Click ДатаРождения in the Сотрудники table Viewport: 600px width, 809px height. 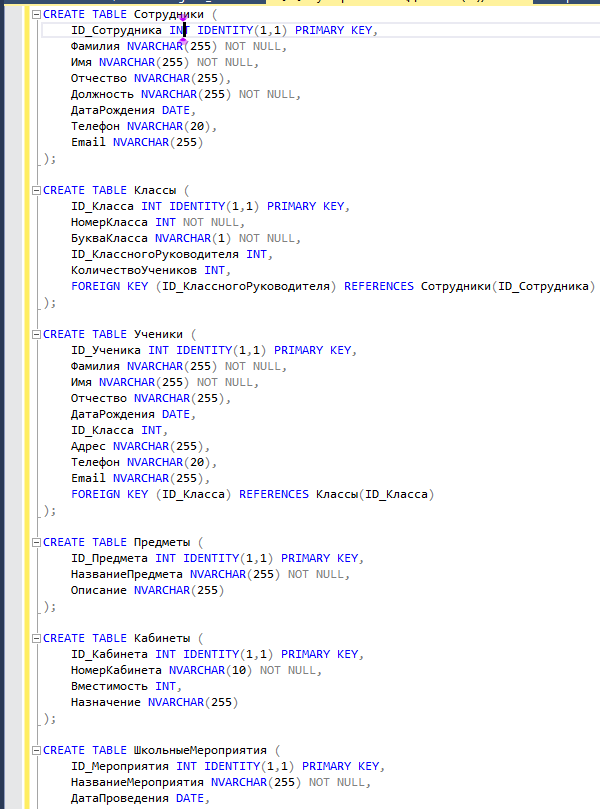point(112,110)
